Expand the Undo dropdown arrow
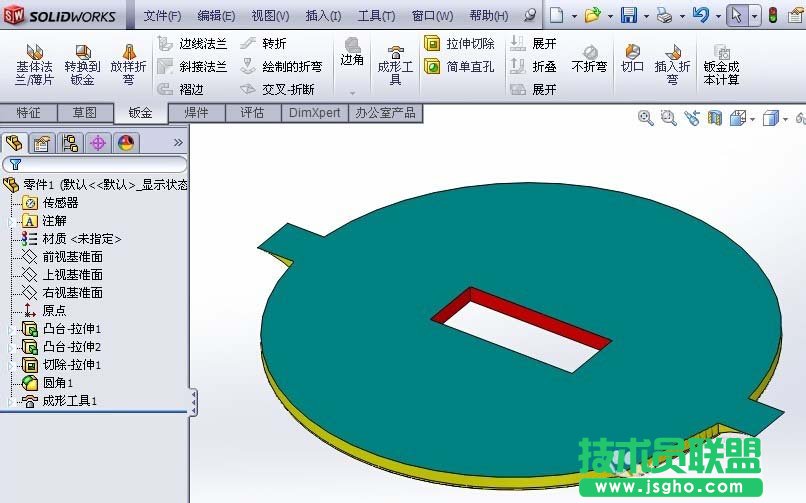 (x=718, y=16)
